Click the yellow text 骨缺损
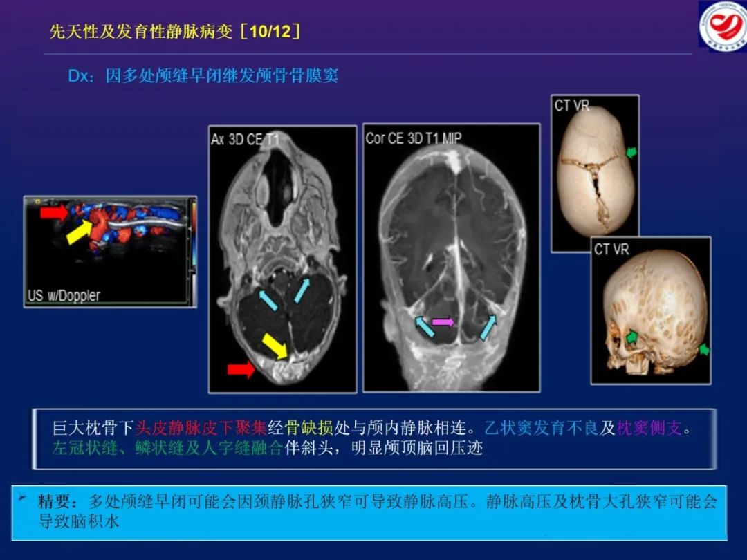 308,428
